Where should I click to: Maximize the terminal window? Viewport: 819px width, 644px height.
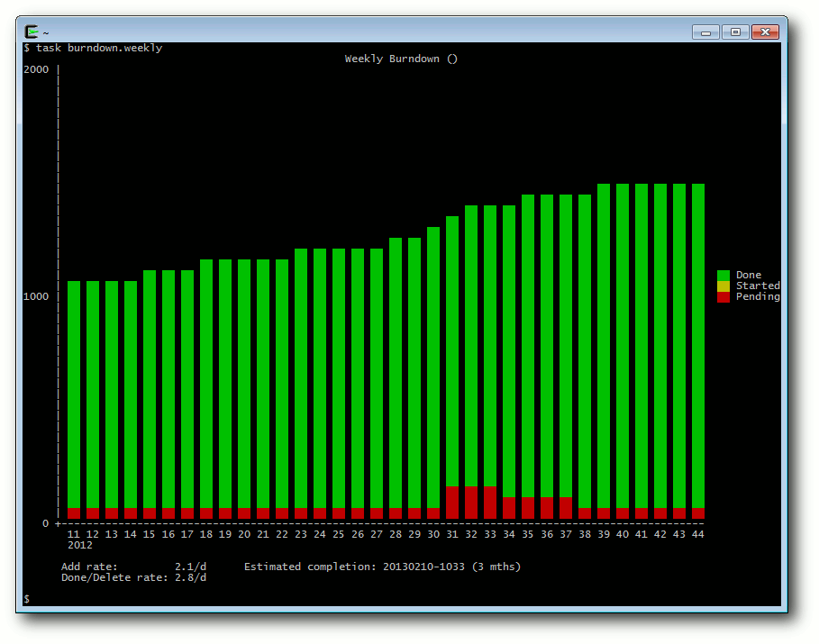(x=735, y=32)
